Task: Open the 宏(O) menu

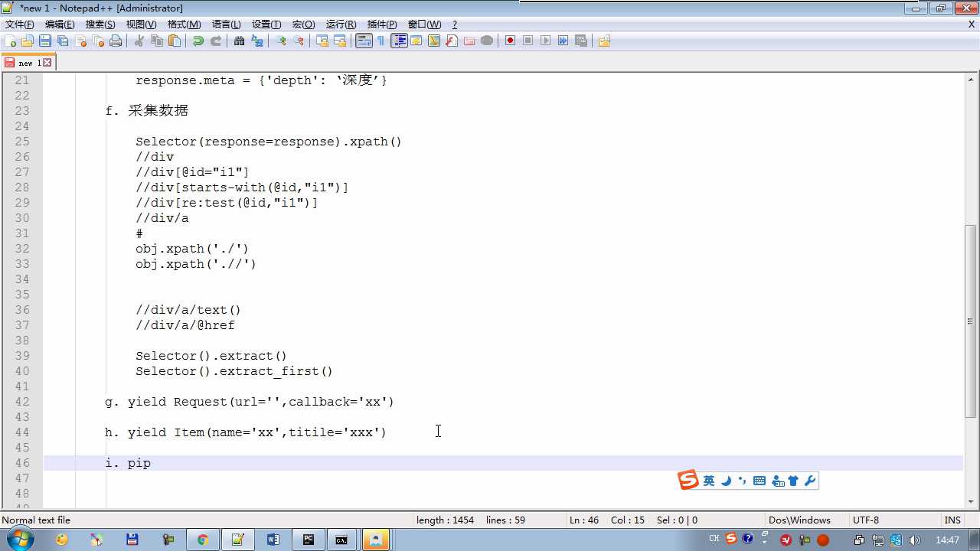Action: tap(303, 24)
